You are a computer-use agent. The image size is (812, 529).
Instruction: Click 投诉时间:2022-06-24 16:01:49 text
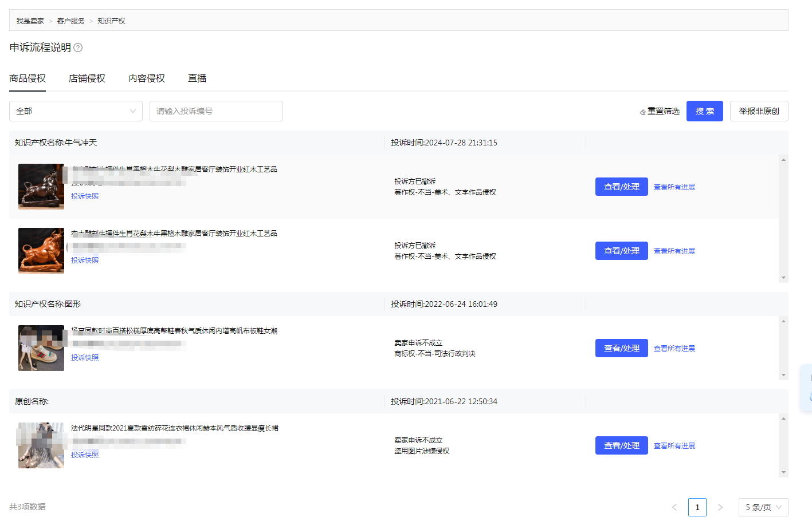444,304
